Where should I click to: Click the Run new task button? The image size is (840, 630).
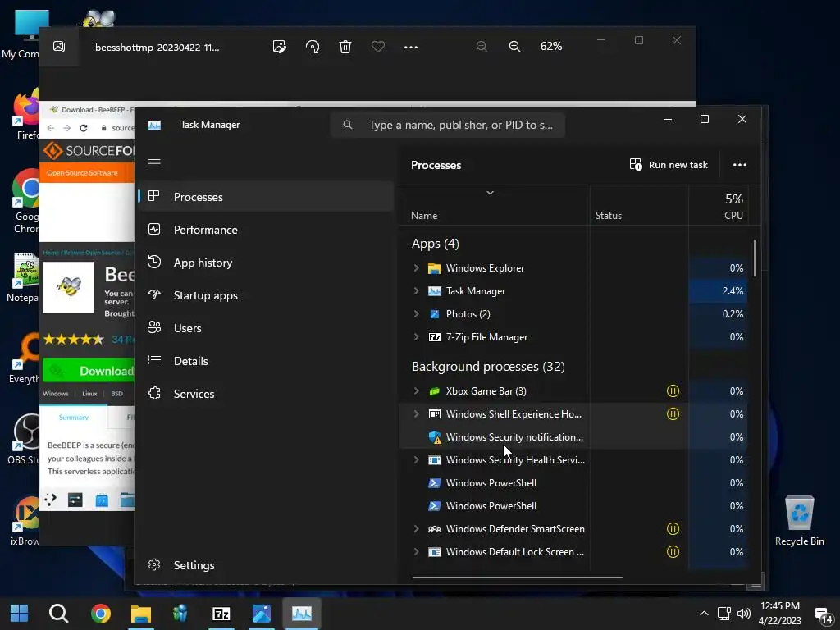(x=669, y=164)
